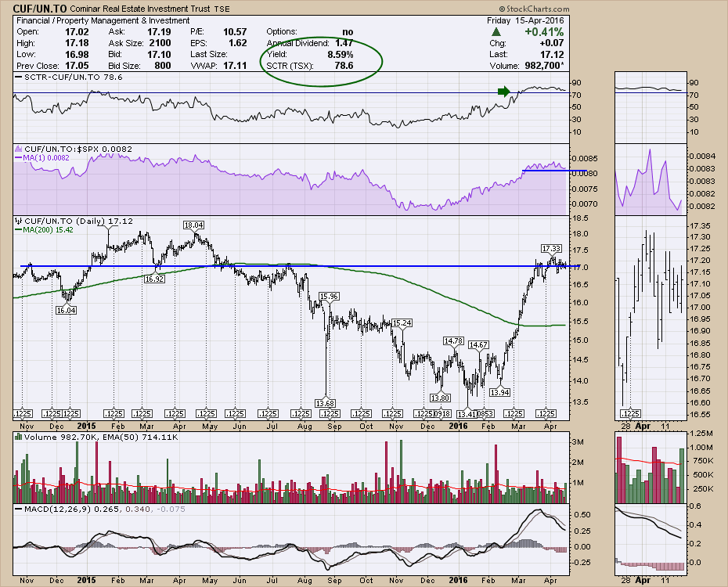Click the Yield value 8.59%

coord(341,54)
